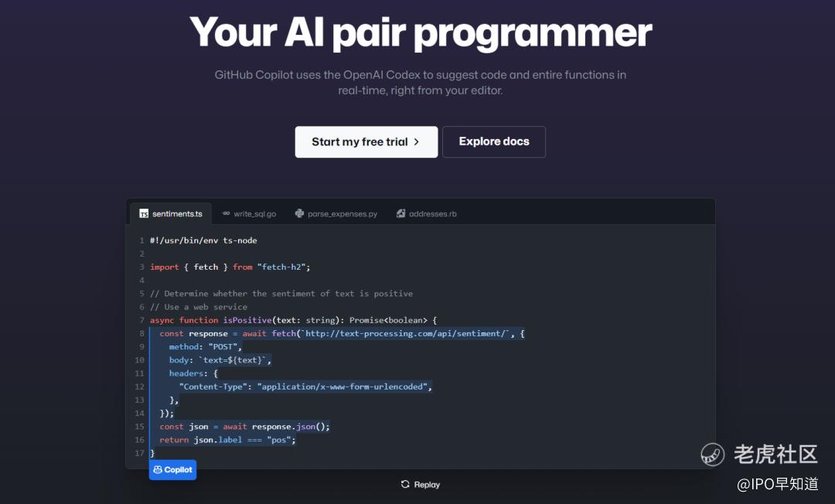Viewport: 835px width, 504px height.
Task: Open the write_sql.go tab
Action: tap(249, 213)
